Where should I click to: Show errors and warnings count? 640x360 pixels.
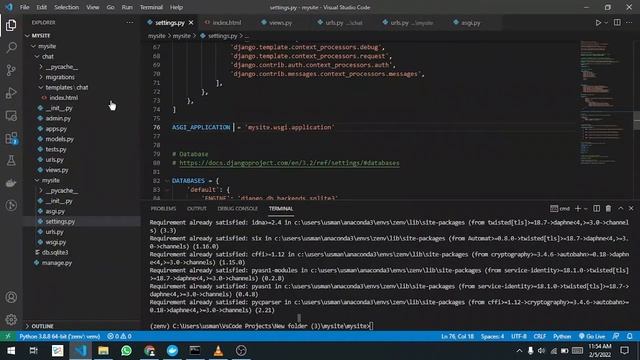119,336
